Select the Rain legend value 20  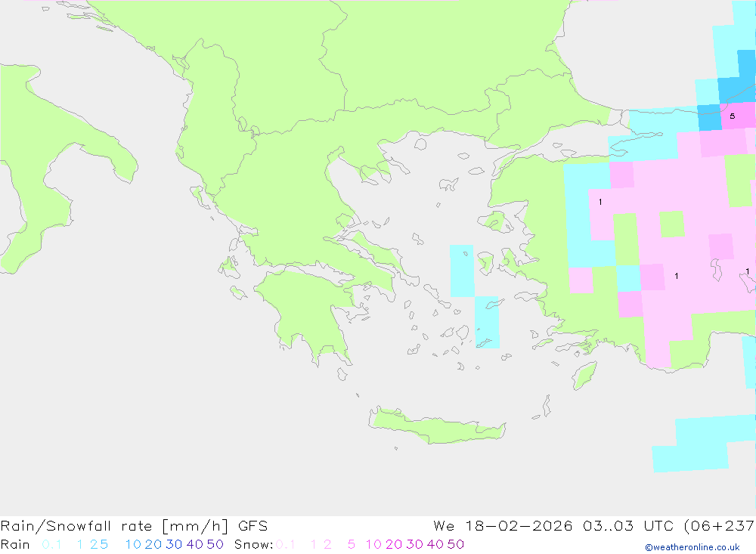click(153, 544)
